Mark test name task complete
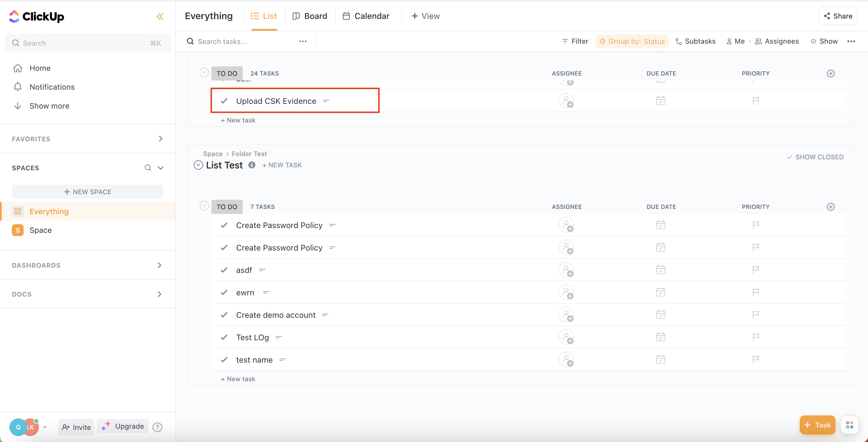This screenshot has height=442, width=868. tap(224, 360)
